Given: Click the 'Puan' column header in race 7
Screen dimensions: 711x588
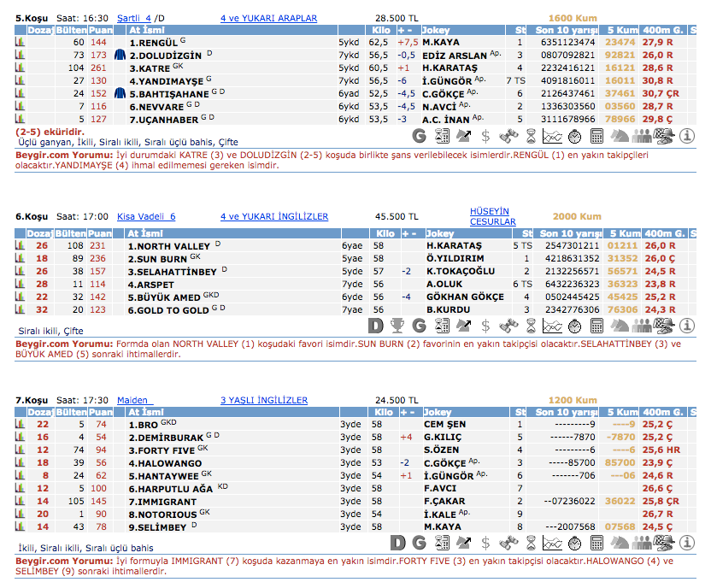Looking at the screenshot, I should [100, 411].
